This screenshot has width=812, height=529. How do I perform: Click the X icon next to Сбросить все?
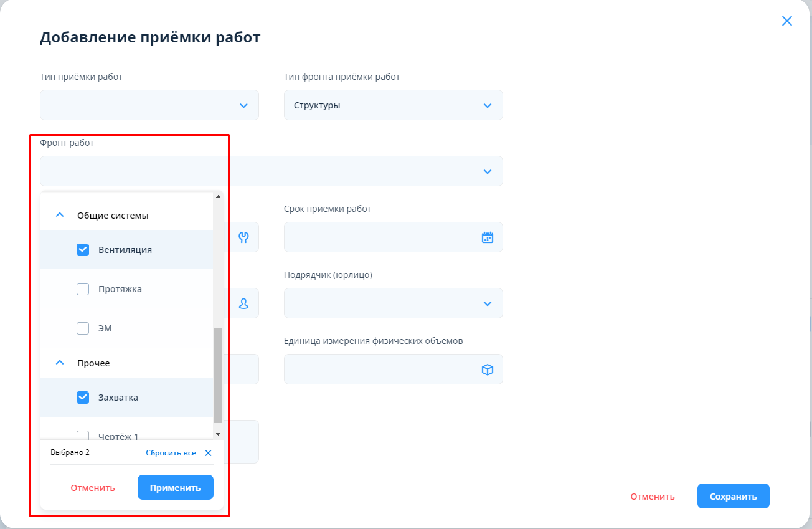click(208, 453)
